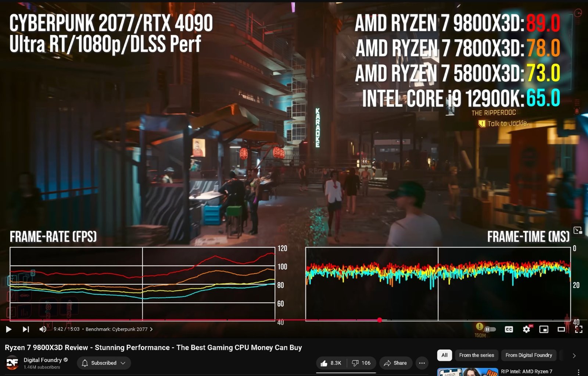
Task: Enable theater mode
Action: point(561,329)
